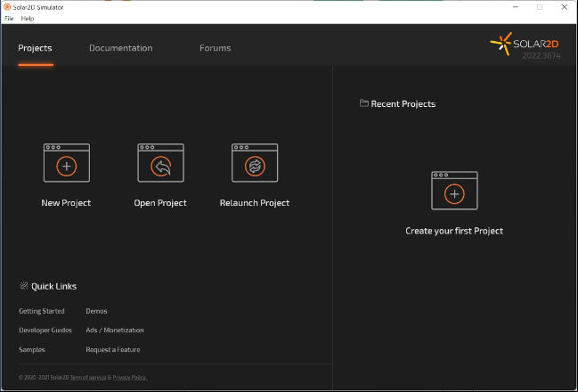Viewport: 578px width, 392px height.
Task: Open the Samples quick link
Action: click(x=32, y=349)
